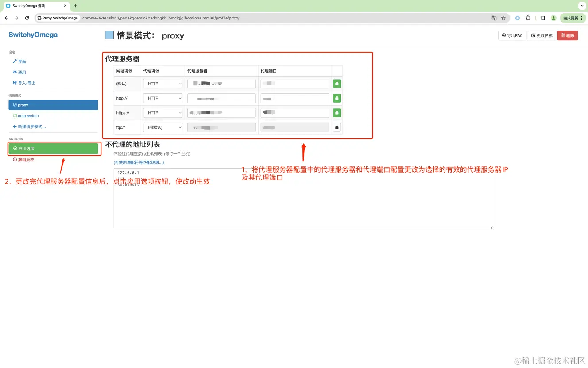Open protocol dropdown for (默认) row

163,84
